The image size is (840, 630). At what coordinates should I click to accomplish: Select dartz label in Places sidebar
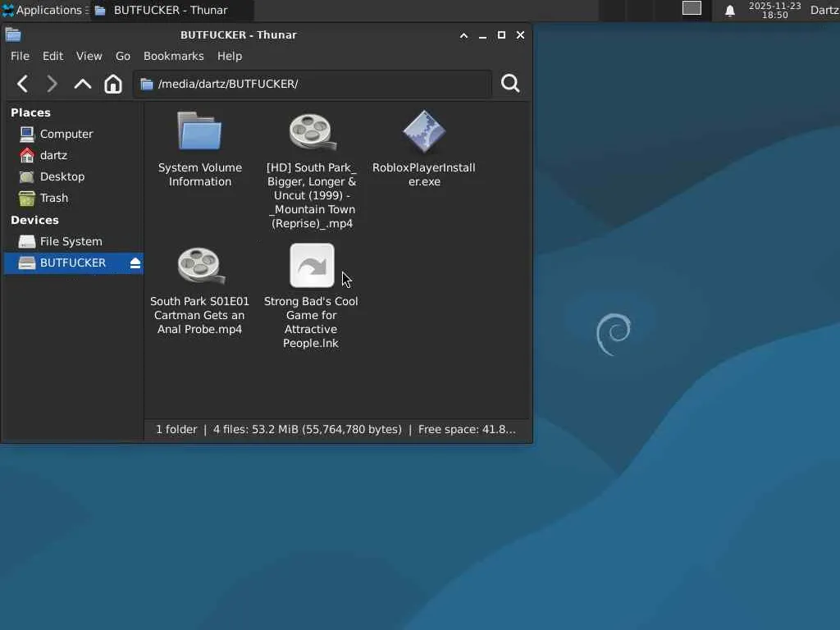[53, 155]
